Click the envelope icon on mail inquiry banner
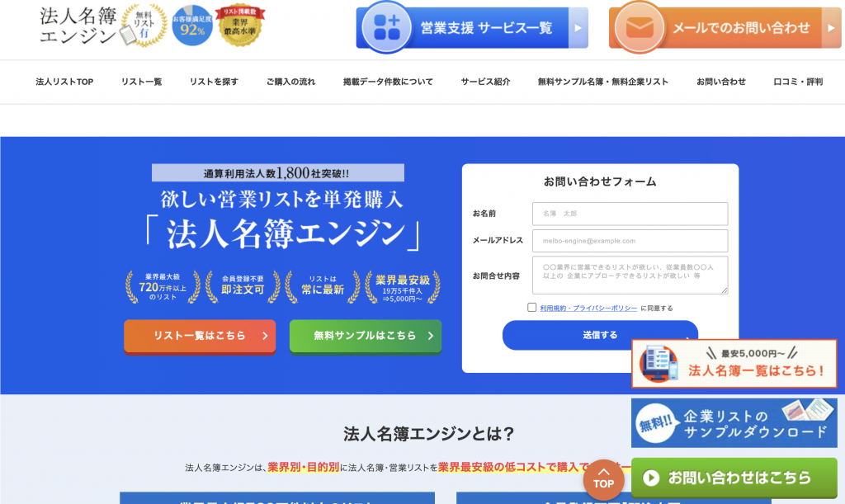This screenshot has height=504, width=845. click(x=640, y=27)
